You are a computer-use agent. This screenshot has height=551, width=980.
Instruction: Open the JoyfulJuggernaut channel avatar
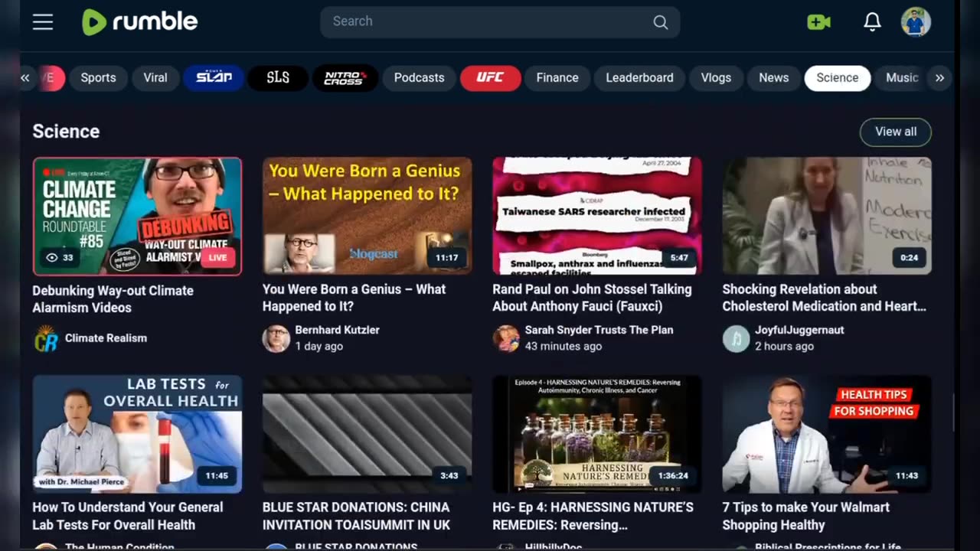pos(736,338)
